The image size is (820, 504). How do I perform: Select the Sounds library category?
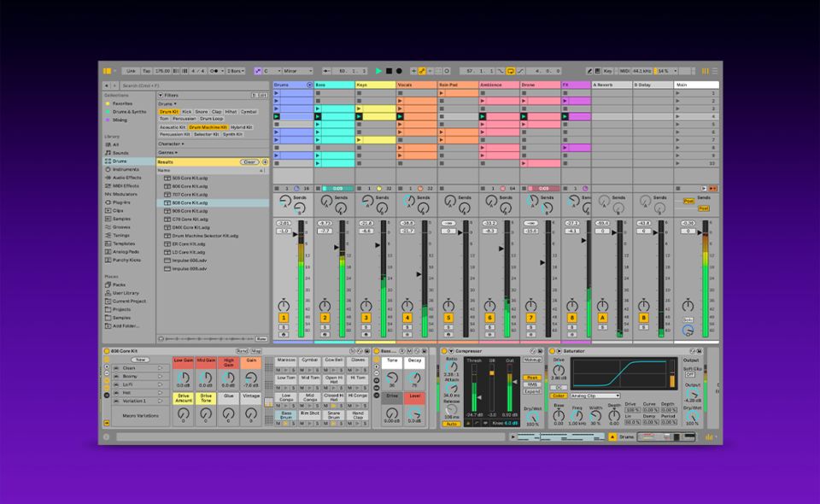(120, 153)
